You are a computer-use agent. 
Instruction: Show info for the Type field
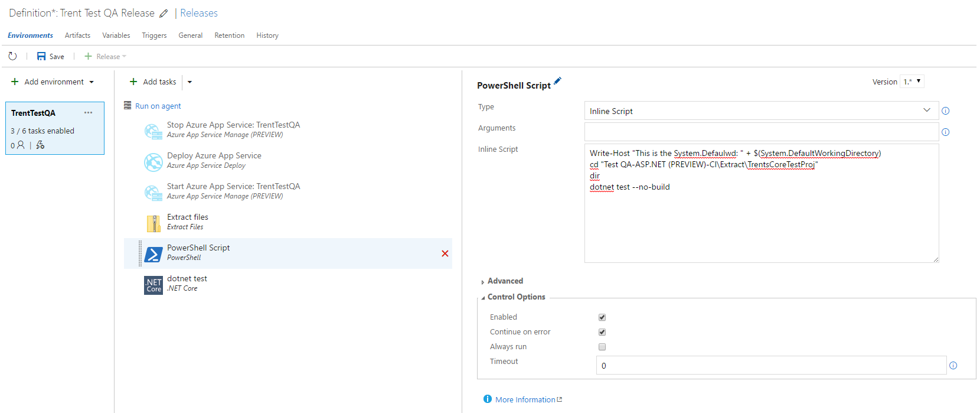[945, 111]
